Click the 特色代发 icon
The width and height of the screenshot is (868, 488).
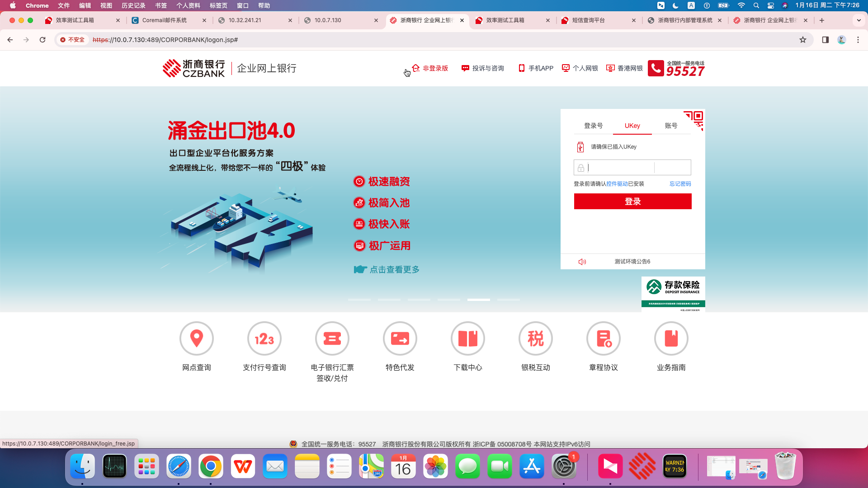pos(400,338)
